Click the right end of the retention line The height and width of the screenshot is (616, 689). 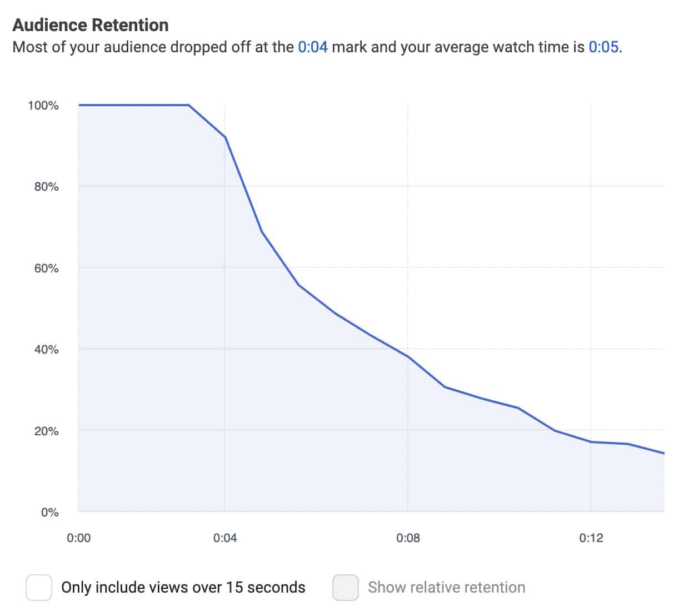point(663,453)
